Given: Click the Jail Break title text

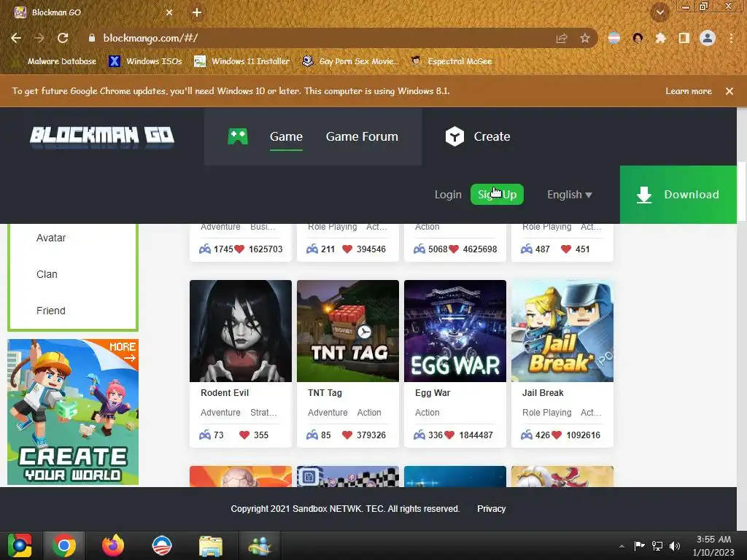Looking at the screenshot, I should point(543,393).
